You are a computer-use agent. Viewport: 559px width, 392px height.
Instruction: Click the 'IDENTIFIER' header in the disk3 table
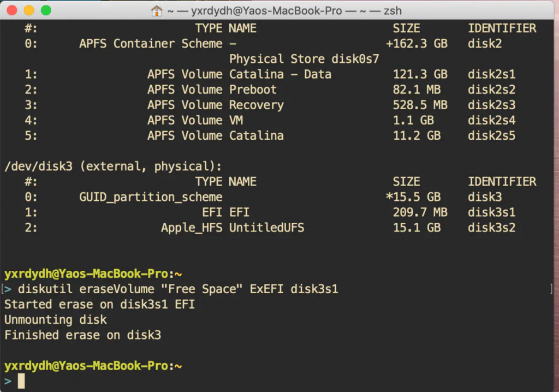click(502, 182)
